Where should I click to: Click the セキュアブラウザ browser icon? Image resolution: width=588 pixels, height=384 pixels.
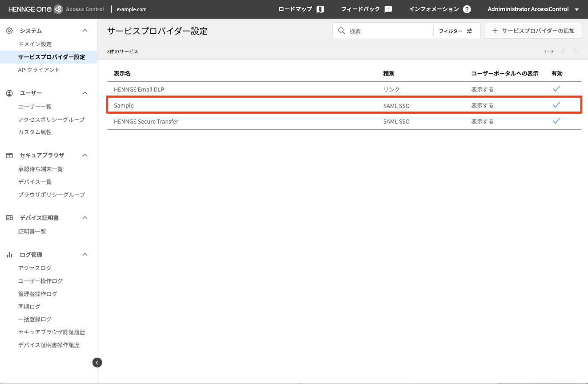point(9,155)
